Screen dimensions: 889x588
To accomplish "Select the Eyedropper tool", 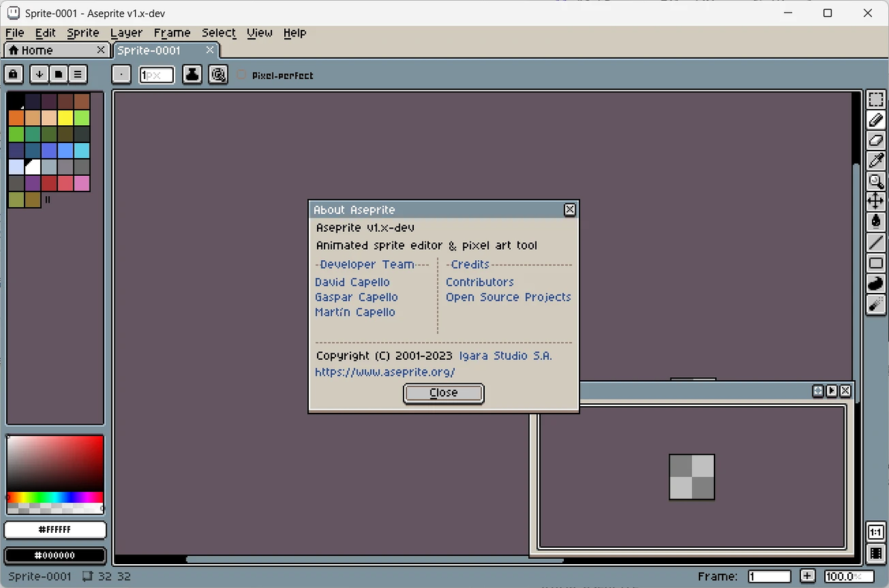I will [876, 161].
